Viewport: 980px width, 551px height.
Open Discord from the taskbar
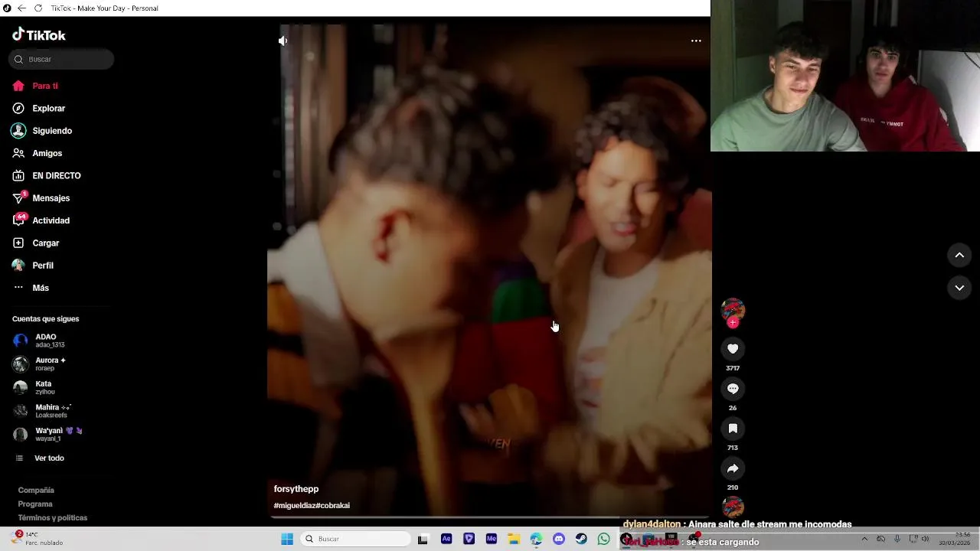559,539
